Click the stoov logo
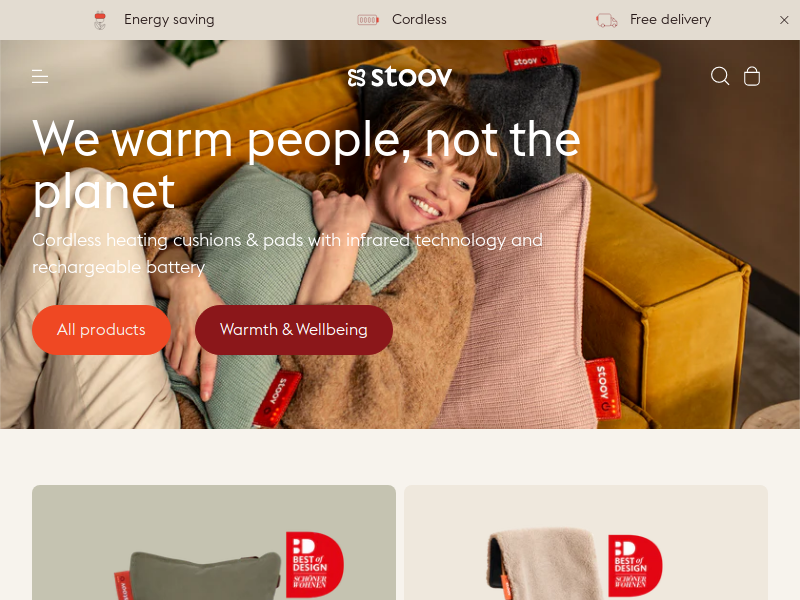 [399, 77]
